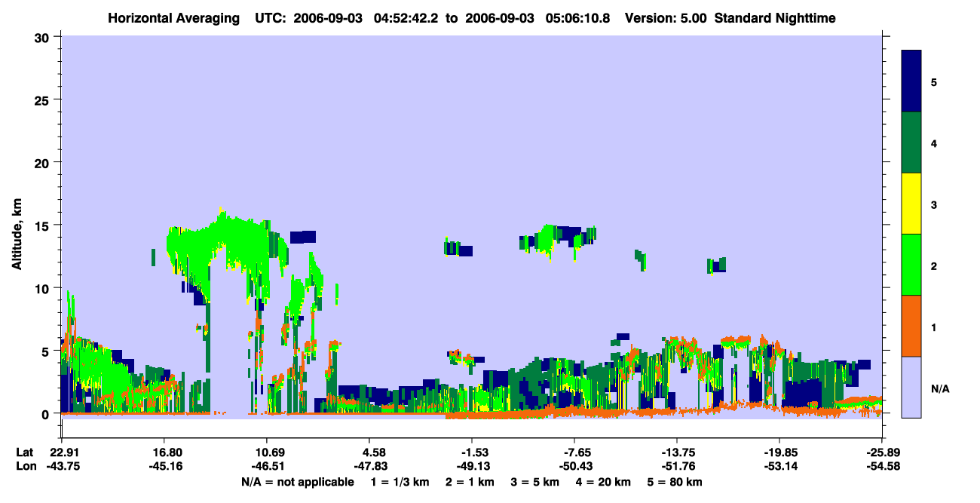The image size is (980, 503).
Task: Click colorbar label 'N/A'
Action: click(939, 389)
